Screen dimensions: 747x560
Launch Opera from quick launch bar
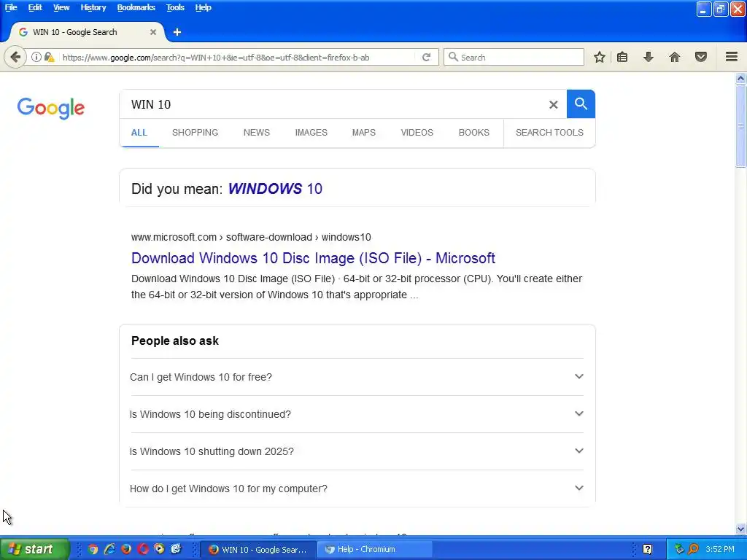pyautogui.click(x=143, y=549)
